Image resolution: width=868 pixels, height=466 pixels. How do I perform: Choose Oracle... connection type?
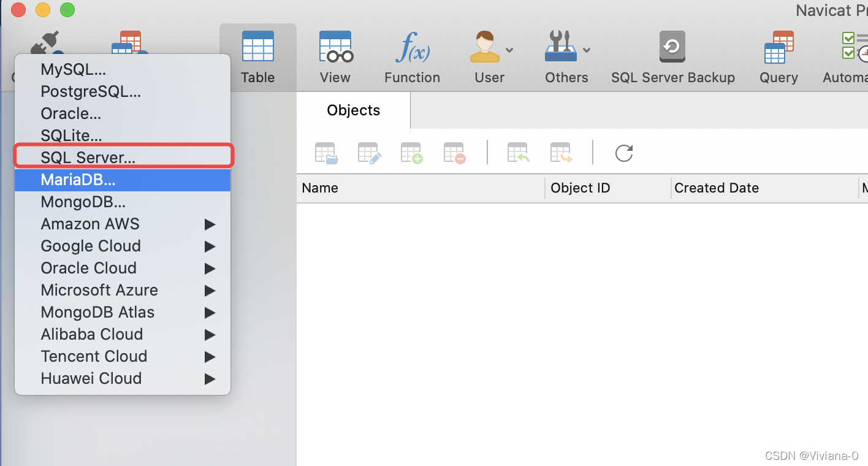point(123,114)
